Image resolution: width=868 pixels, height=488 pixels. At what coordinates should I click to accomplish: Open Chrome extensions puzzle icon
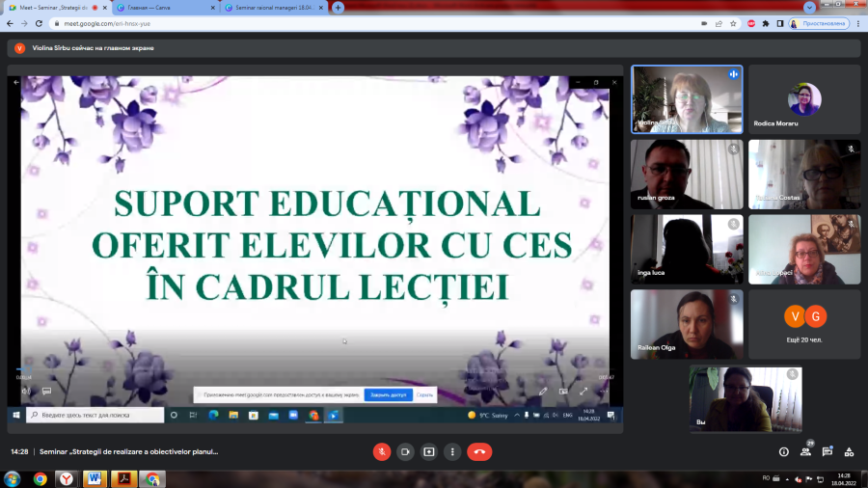766,24
